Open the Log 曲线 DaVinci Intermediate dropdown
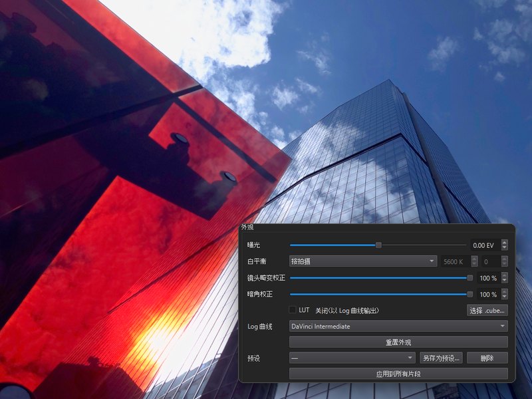This screenshot has width=532, height=399. (398, 327)
